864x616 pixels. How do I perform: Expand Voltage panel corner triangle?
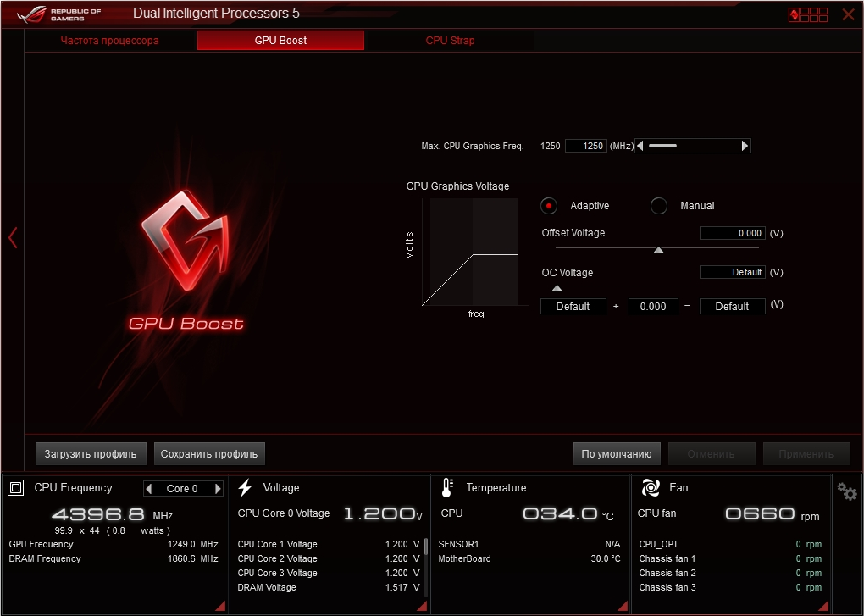422,606
